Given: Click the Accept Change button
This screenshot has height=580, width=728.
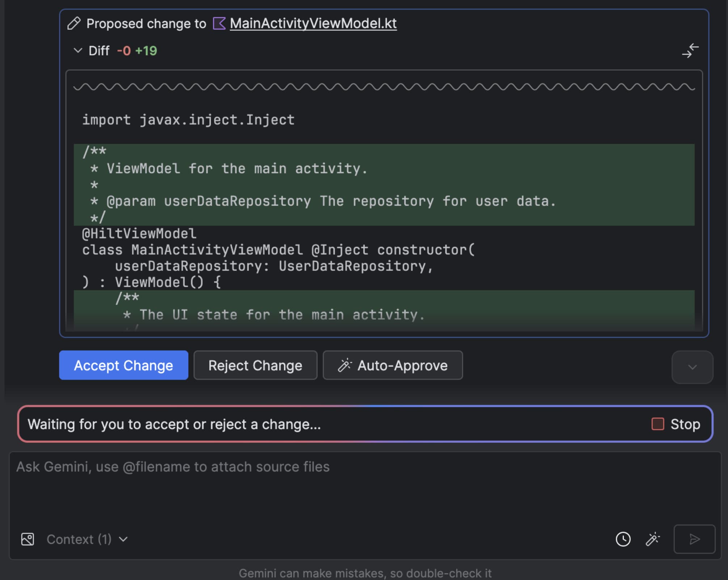Looking at the screenshot, I should (123, 365).
